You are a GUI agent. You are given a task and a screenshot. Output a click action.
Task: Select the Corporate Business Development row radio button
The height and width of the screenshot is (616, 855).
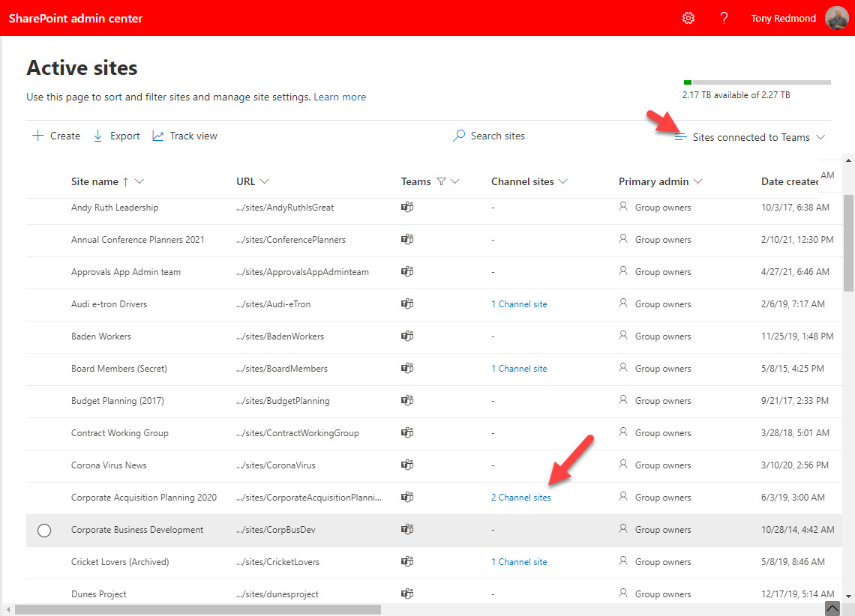[x=44, y=530]
